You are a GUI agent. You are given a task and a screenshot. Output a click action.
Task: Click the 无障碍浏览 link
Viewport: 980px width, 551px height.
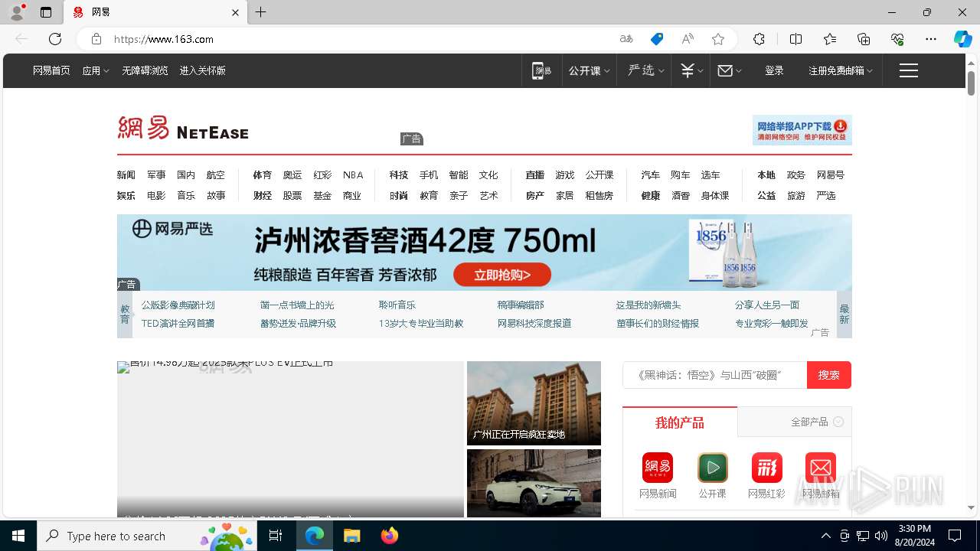pyautogui.click(x=145, y=70)
